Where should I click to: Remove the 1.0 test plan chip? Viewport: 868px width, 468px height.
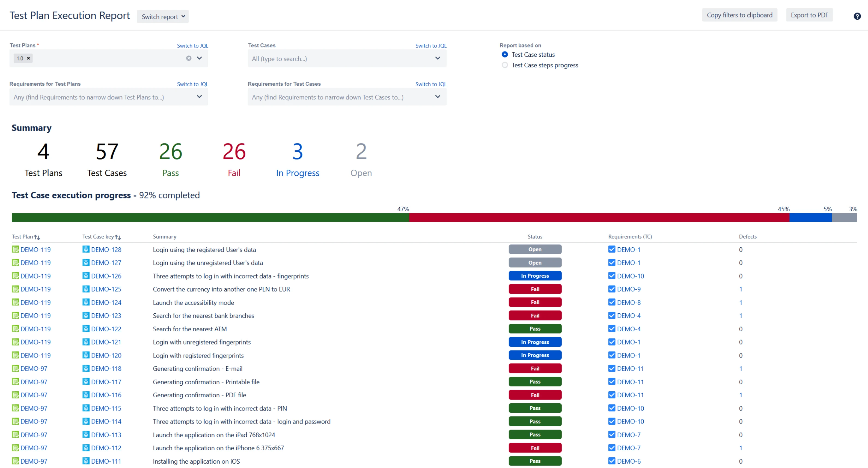[x=29, y=58]
